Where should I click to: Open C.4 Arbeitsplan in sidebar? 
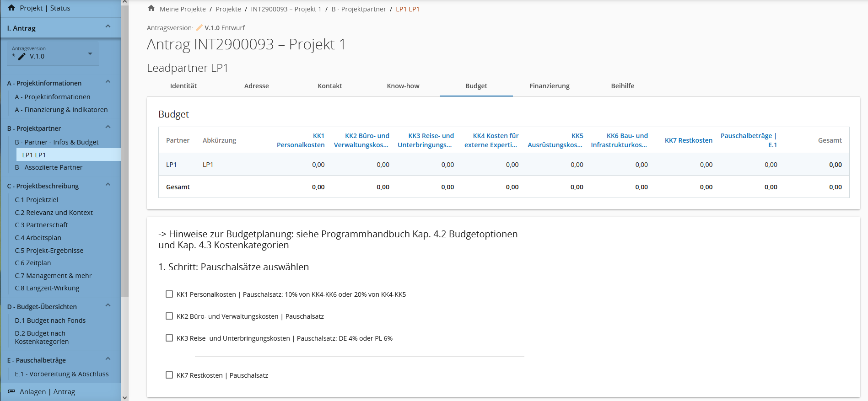tap(38, 238)
